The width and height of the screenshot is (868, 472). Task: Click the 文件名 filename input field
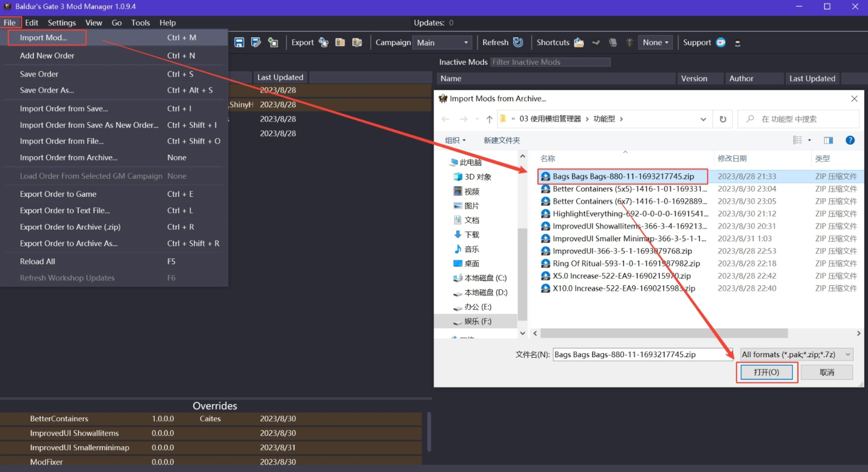point(644,354)
